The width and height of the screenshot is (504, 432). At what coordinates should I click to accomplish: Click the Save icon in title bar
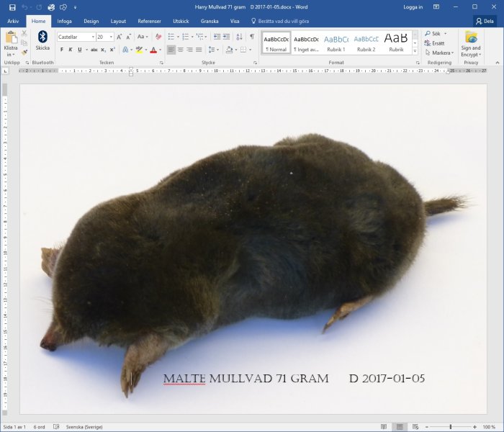click(x=12, y=7)
